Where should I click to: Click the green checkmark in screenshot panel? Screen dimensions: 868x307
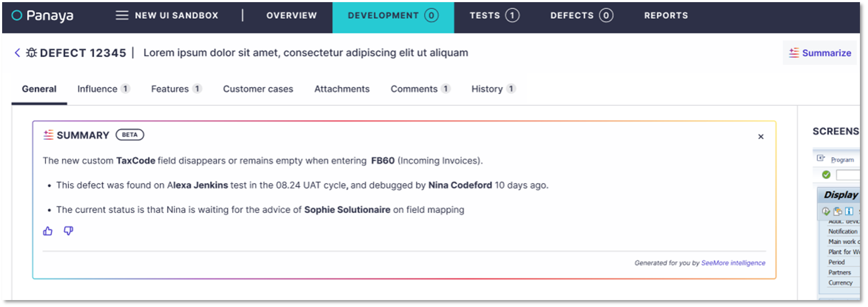point(826,175)
